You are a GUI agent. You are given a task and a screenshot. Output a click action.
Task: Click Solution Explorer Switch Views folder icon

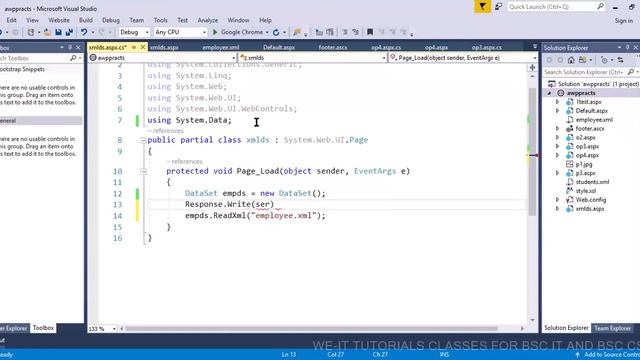click(582, 60)
